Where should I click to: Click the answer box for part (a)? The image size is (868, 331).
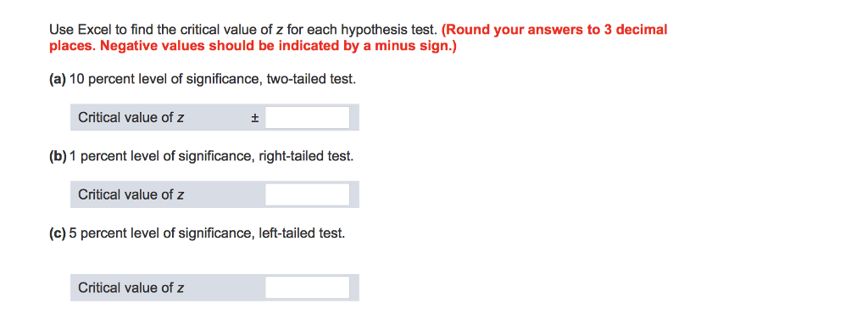(x=307, y=117)
